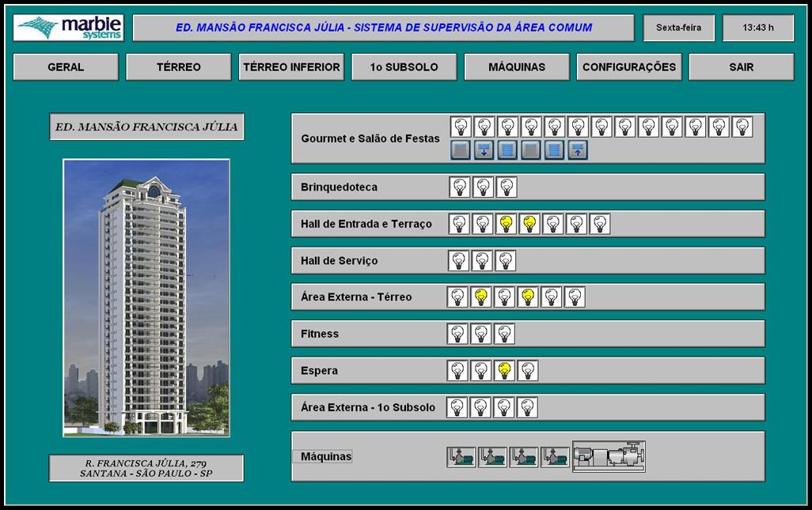Open the large motor-pump icon in Máquinas row

pyautogui.click(x=609, y=456)
